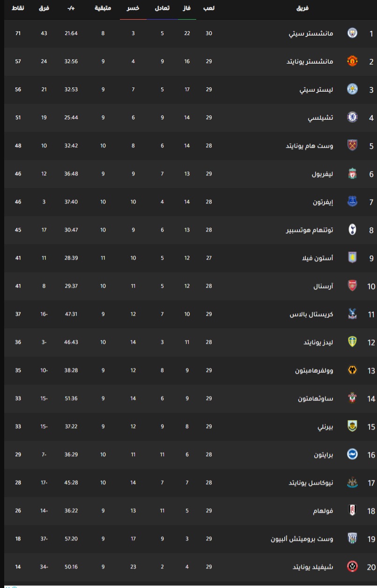Select the تعادل draws column header
Screen dimensions: 377x588
162,8
